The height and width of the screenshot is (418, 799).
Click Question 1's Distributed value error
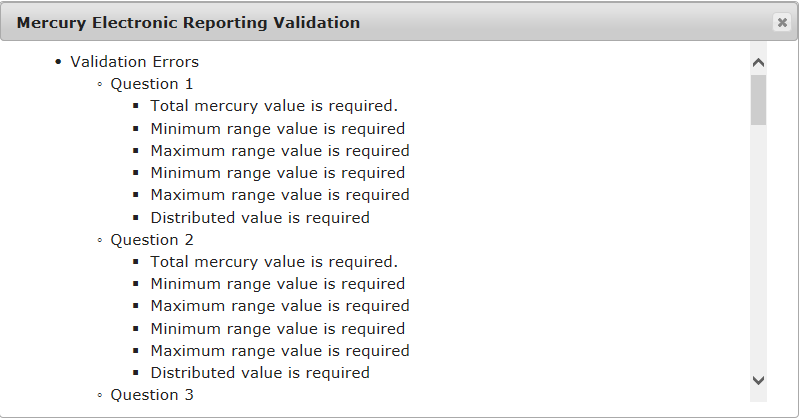pos(260,218)
